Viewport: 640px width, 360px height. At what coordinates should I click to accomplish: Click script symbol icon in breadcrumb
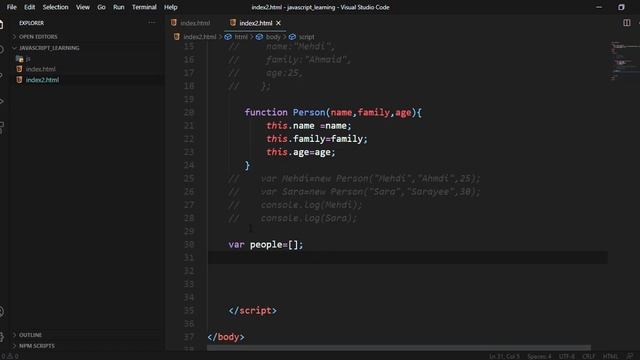[x=292, y=37]
